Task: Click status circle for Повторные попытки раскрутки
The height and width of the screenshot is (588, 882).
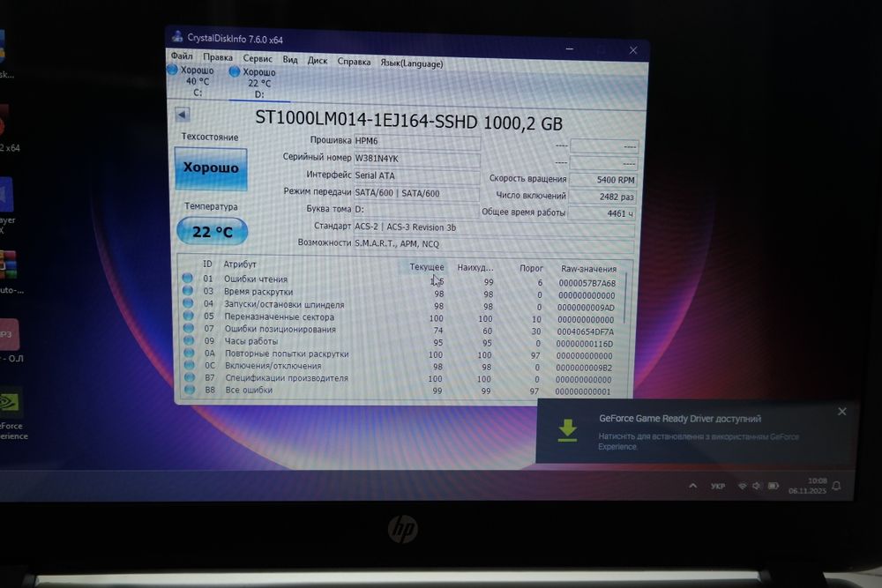Action: [x=189, y=353]
